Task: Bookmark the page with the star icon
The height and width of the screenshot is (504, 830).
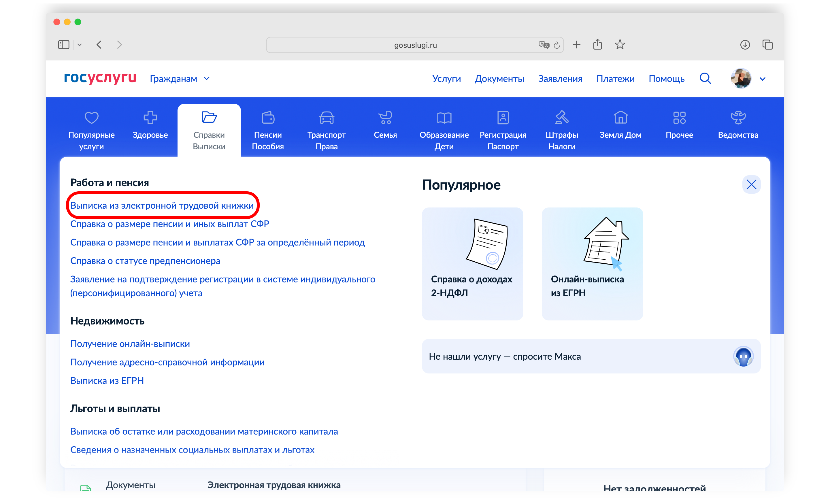Action: point(620,44)
